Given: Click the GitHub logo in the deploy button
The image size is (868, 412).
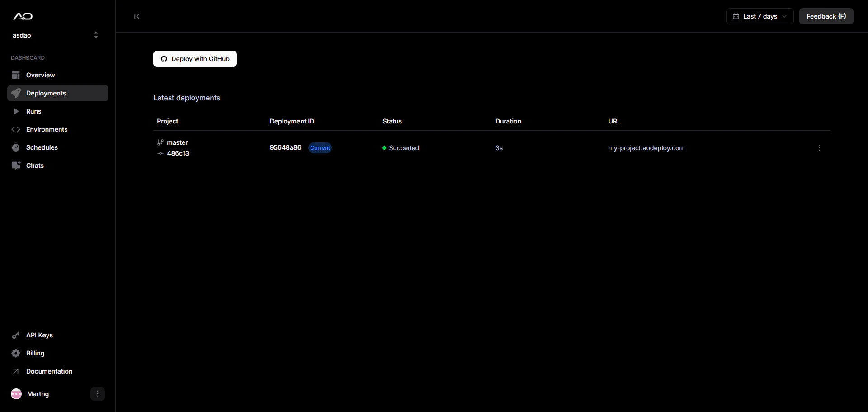Looking at the screenshot, I should [164, 59].
